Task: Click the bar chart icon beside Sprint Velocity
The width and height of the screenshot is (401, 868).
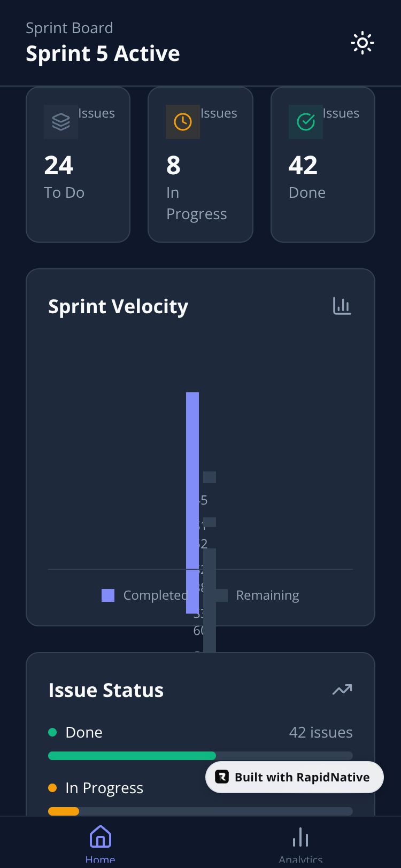Action: tap(342, 306)
